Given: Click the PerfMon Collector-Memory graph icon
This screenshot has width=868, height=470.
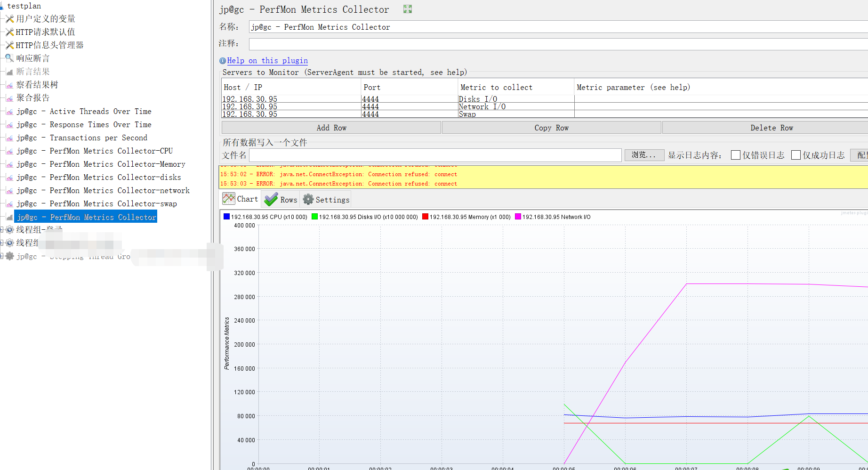Looking at the screenshot, I should tap(9, 164).
